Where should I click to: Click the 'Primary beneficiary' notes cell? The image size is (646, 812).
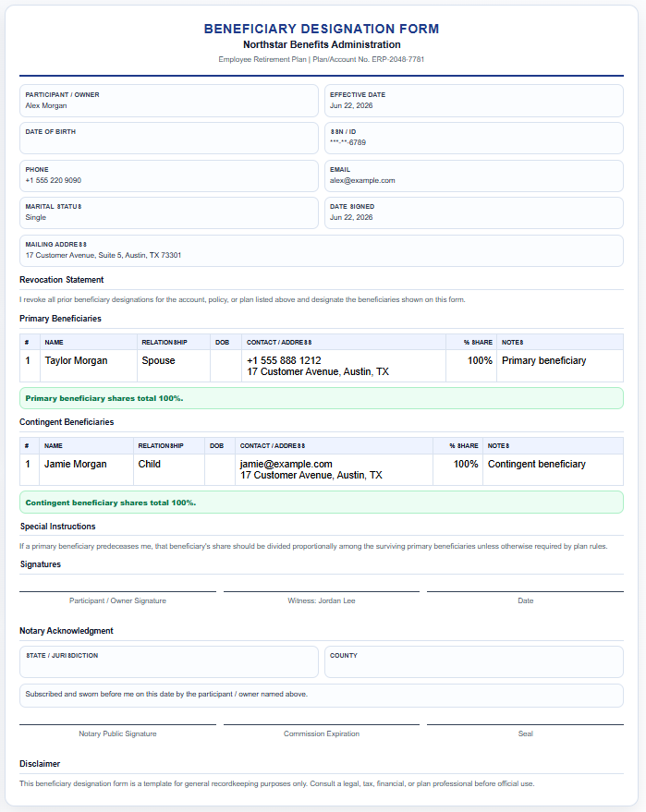click(559, 366)
